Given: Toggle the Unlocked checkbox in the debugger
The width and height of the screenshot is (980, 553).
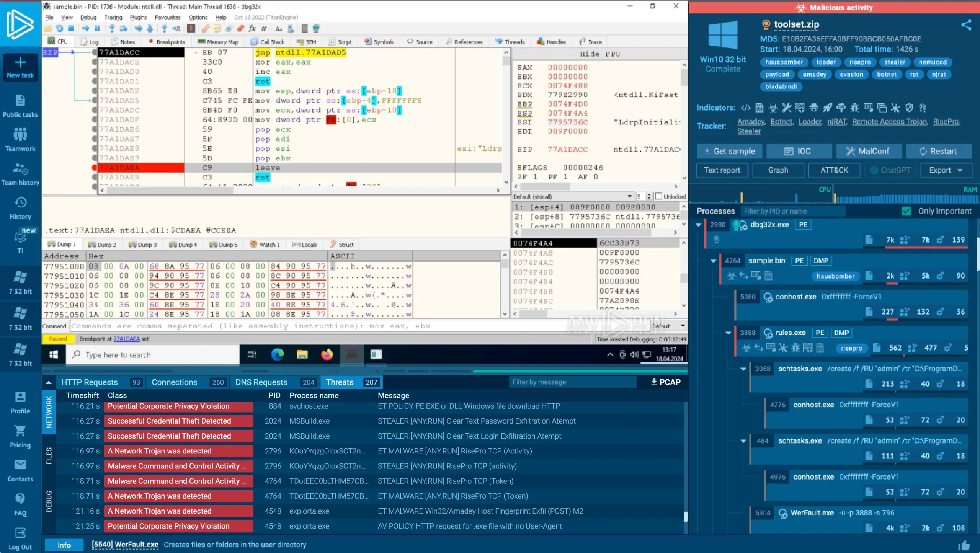Looking at the screenshot, I should click(659, 196).
